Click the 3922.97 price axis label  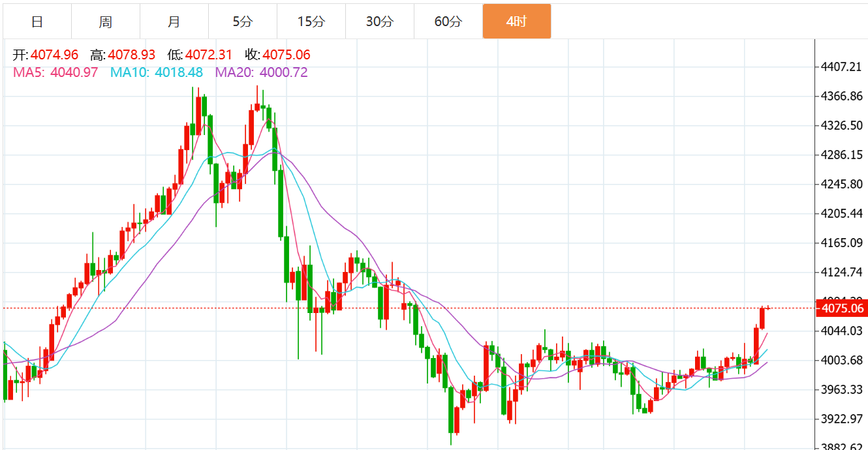[x=842, y=419]
